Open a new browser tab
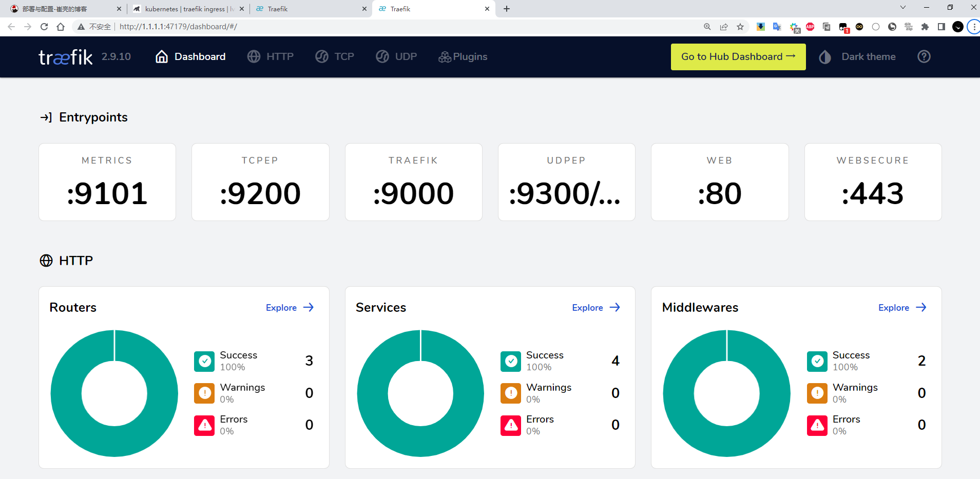Screen dimensions: 980x479 pos(507,9)
